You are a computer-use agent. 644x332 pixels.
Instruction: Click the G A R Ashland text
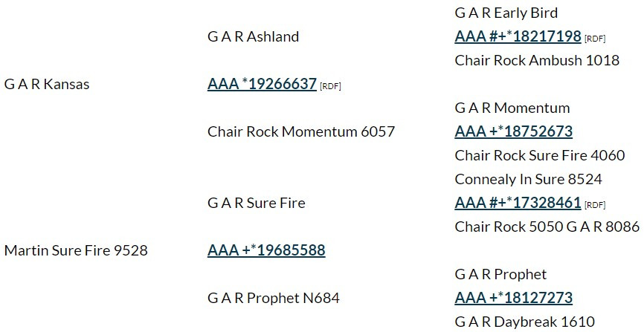[x=253, y=36]
